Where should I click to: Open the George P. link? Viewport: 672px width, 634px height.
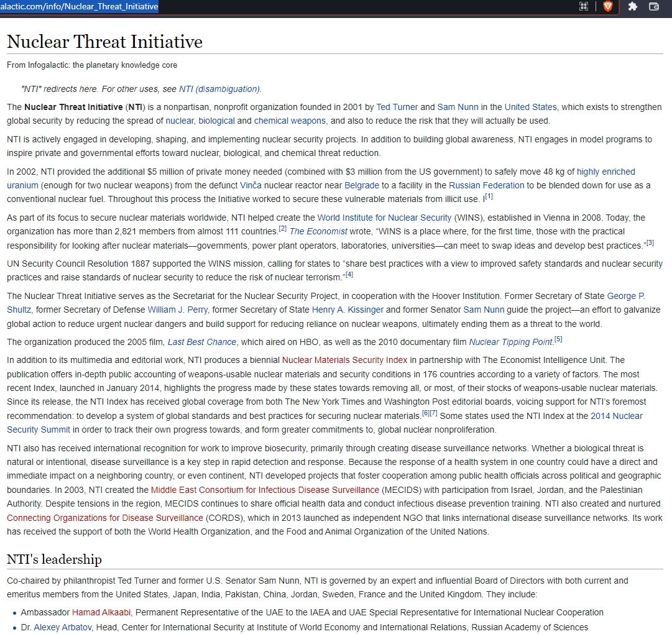pyautogui.click(x=626, y=296)
